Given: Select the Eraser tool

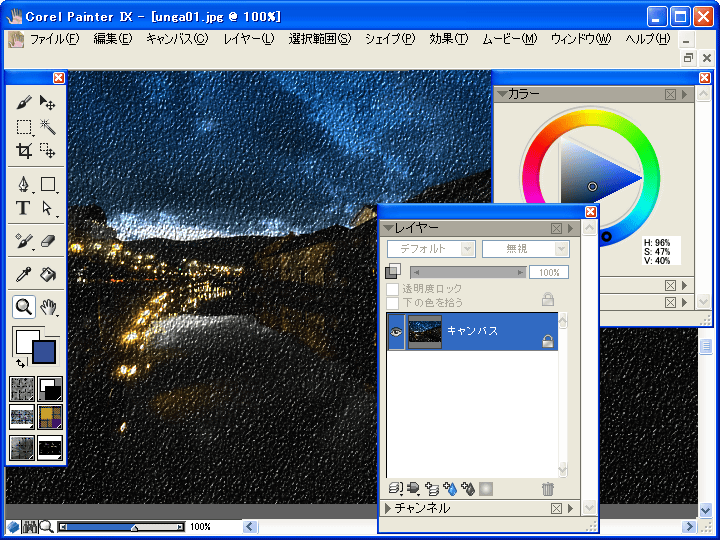Looking at the screenshot, I should click(48, 241).
